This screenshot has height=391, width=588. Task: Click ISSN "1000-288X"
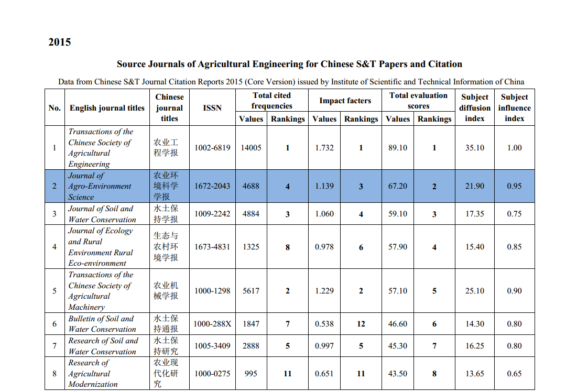tap(212, 323)
